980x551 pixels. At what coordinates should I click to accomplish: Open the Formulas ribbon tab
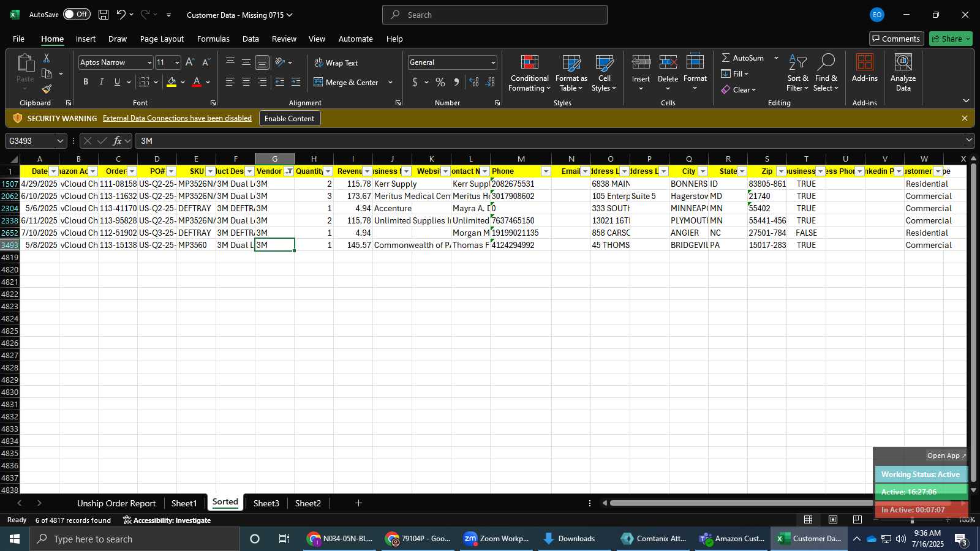point(213,39)
